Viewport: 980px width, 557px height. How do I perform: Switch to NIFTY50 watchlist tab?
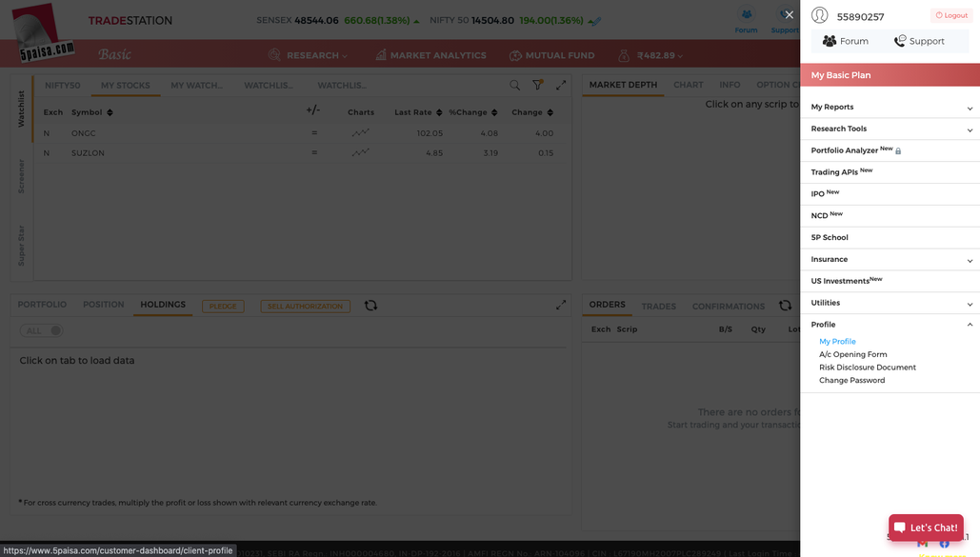(63, 86)
